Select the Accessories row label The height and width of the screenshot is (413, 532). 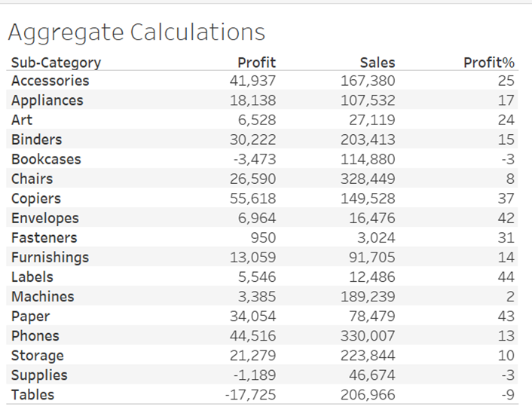(x=50, y=81)
